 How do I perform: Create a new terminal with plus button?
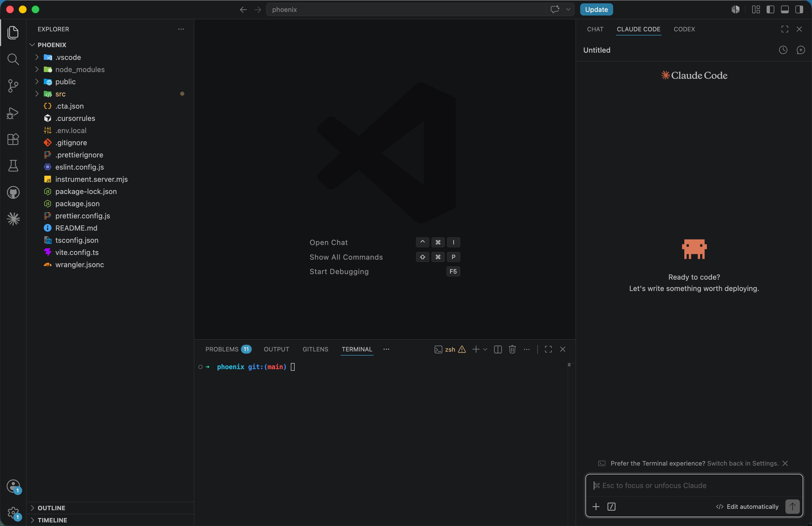tap(476, 349)
